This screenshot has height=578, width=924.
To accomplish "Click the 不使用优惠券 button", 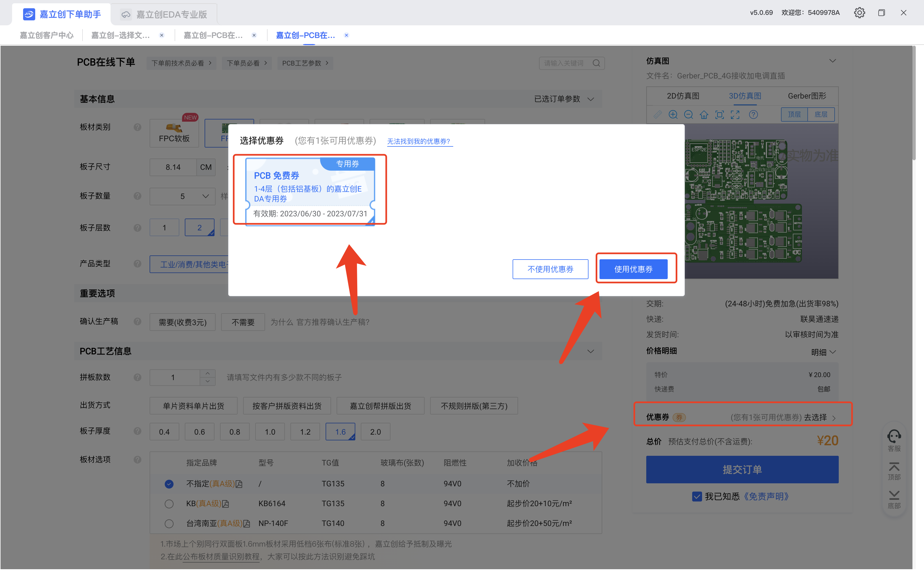I will (550, 269).
